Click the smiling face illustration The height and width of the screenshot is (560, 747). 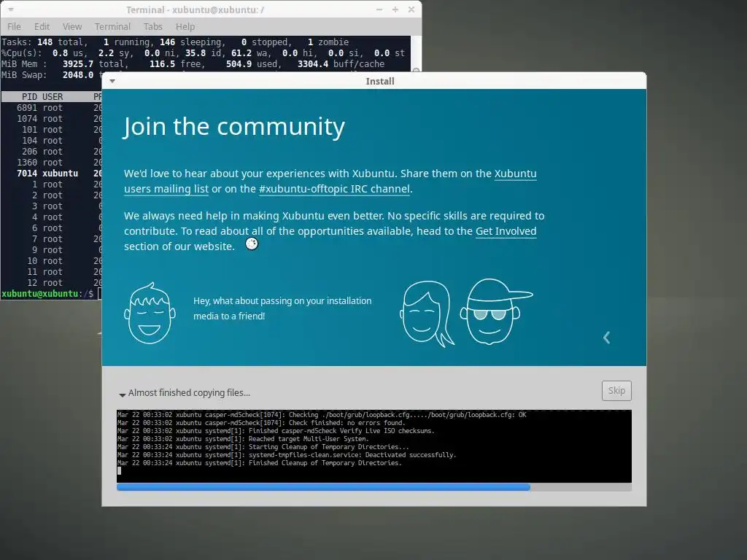coord(150,314)
